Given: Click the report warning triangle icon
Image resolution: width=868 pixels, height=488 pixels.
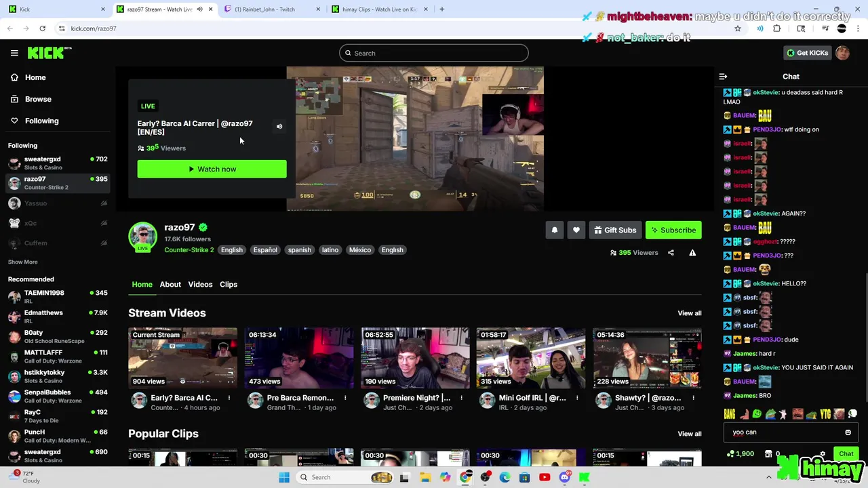Looking at the screenshot, I should click(692, 253).
